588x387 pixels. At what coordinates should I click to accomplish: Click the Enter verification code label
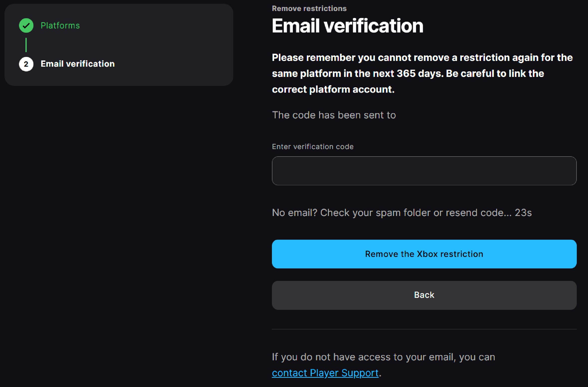click(x=313, y=147)
